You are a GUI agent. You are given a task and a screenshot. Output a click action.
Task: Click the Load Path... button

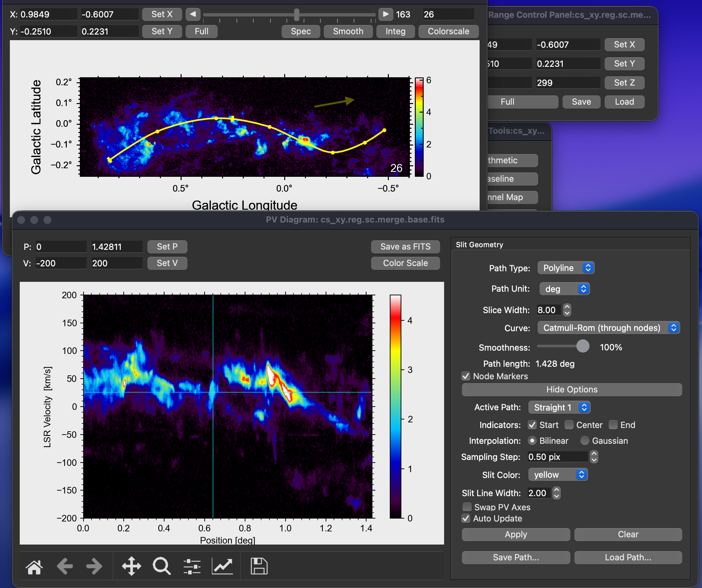click(628, 558)
